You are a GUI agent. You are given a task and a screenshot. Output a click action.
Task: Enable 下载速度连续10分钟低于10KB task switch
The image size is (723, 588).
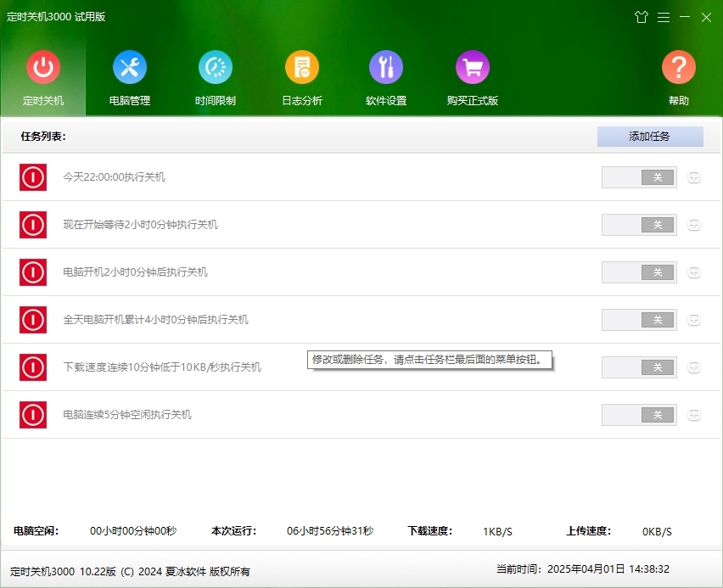point(639,367)
